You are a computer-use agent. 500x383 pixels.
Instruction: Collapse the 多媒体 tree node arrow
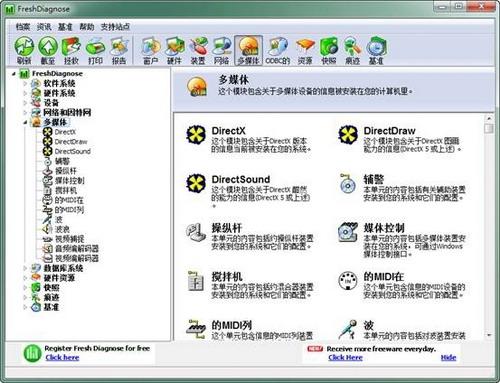[25, 122]
